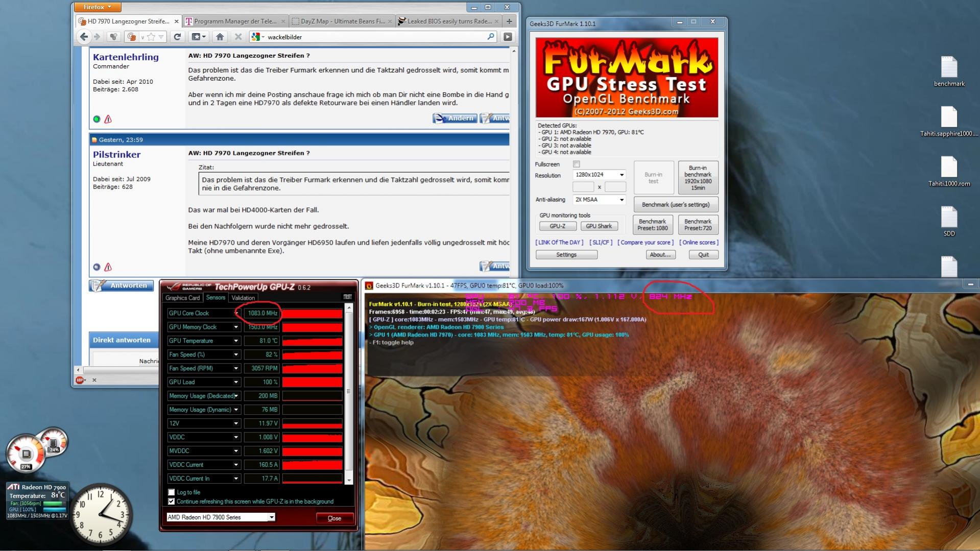Open the GPU Load sensor dropdown
The image size is (980, 551).
236,382
